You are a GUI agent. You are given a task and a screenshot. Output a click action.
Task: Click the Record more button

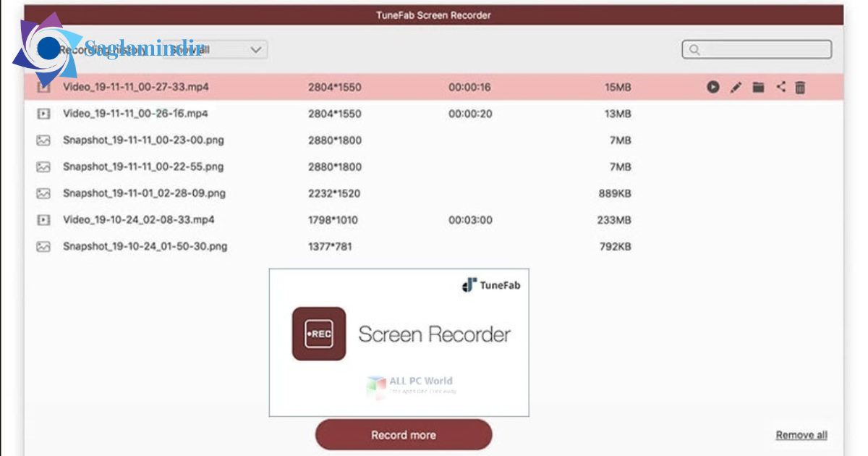(x=404, y=435)
